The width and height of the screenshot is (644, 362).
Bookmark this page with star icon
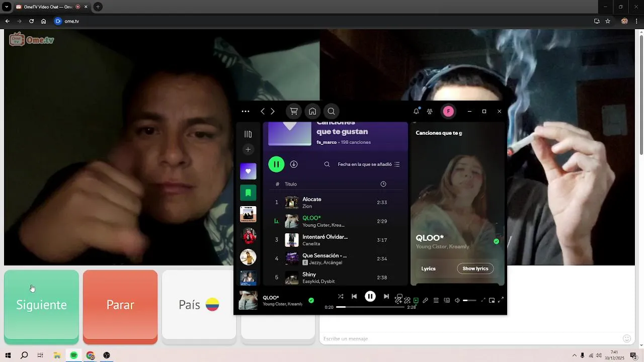click(x=608, y=21)
